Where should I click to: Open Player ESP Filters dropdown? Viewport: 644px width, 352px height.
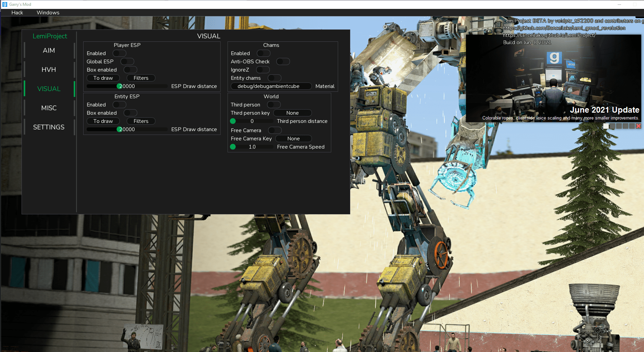coord(141,78)
